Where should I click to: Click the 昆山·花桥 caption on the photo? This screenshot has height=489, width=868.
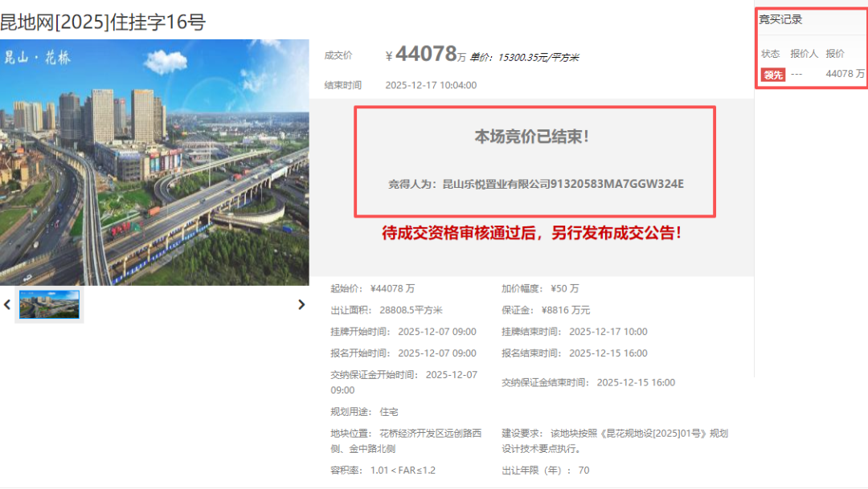click(36, 57)
